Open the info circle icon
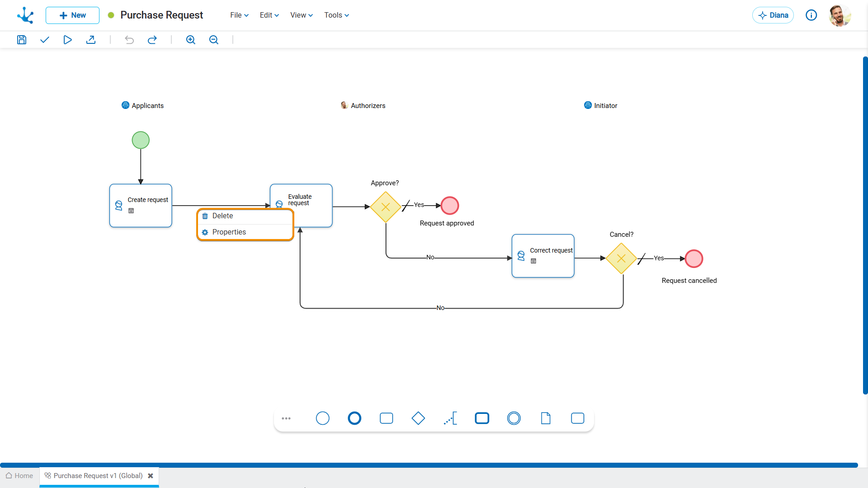868x488 pixels. (x=811, y=15)
